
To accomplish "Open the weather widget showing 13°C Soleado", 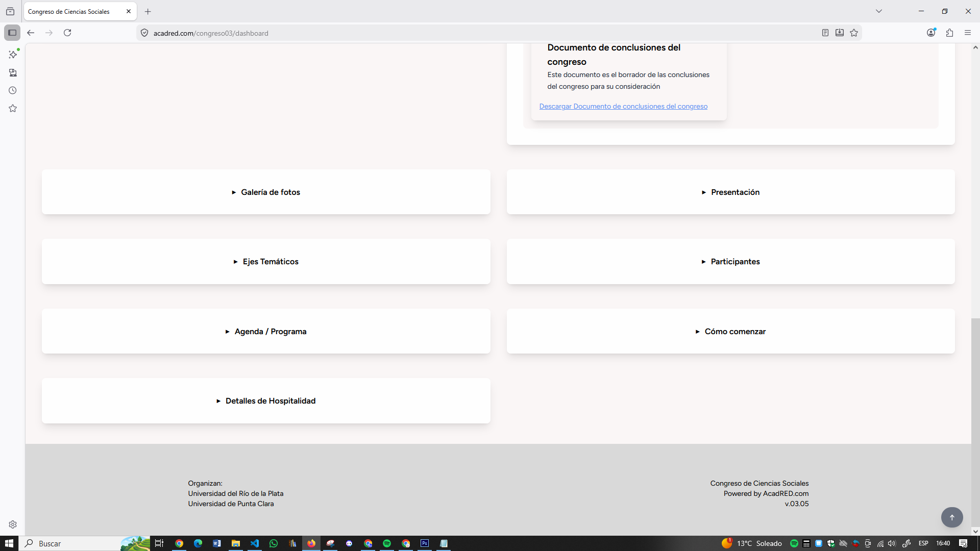I will click(752, 543).
